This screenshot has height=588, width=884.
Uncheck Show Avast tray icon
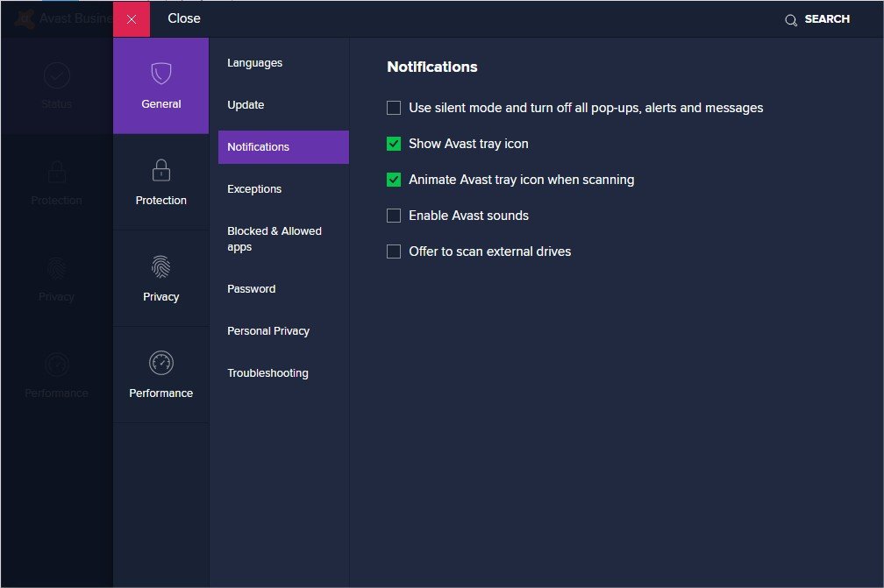pyautogui.click(x=394, y=144)
